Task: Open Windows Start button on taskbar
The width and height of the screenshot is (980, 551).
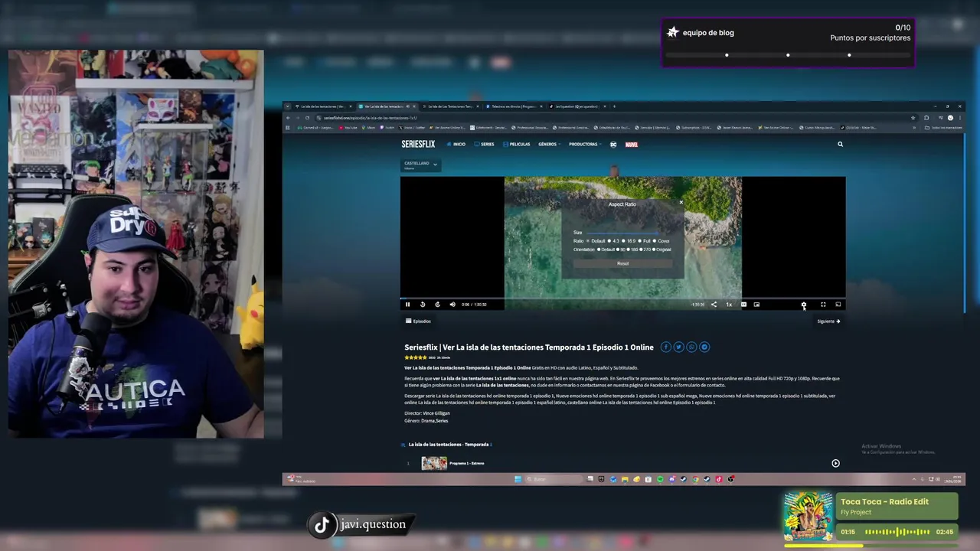Action: (x=518, y=479)
